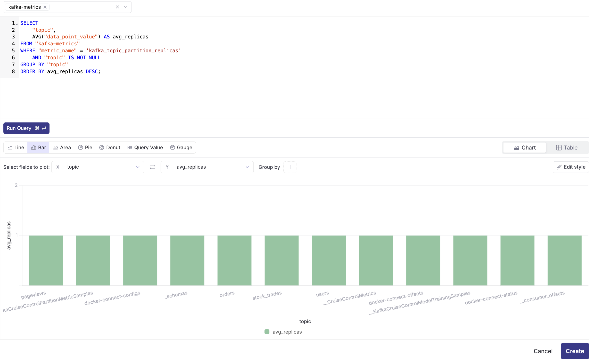
Task: Select the Bar chart type
Action: point(38,147)
